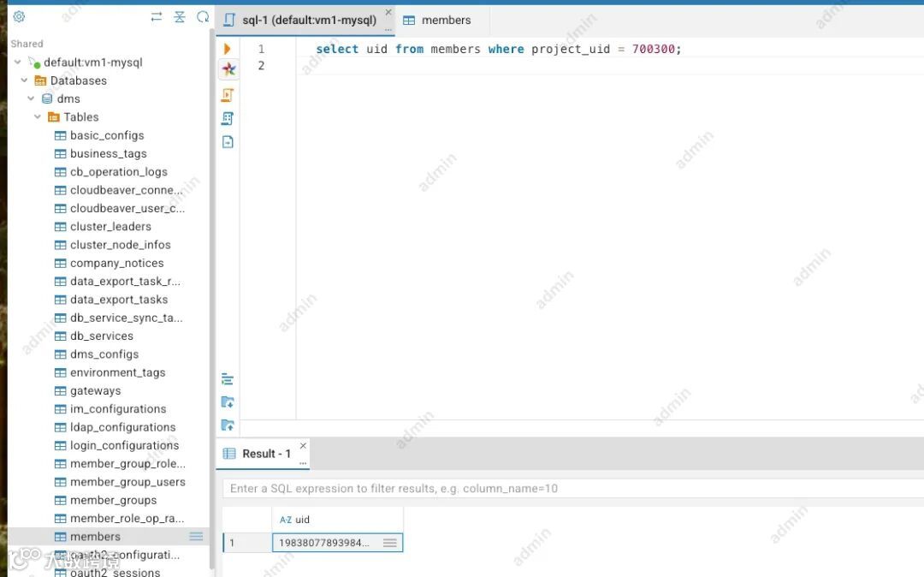Click the table icon beside gateways

coord(60,390)
